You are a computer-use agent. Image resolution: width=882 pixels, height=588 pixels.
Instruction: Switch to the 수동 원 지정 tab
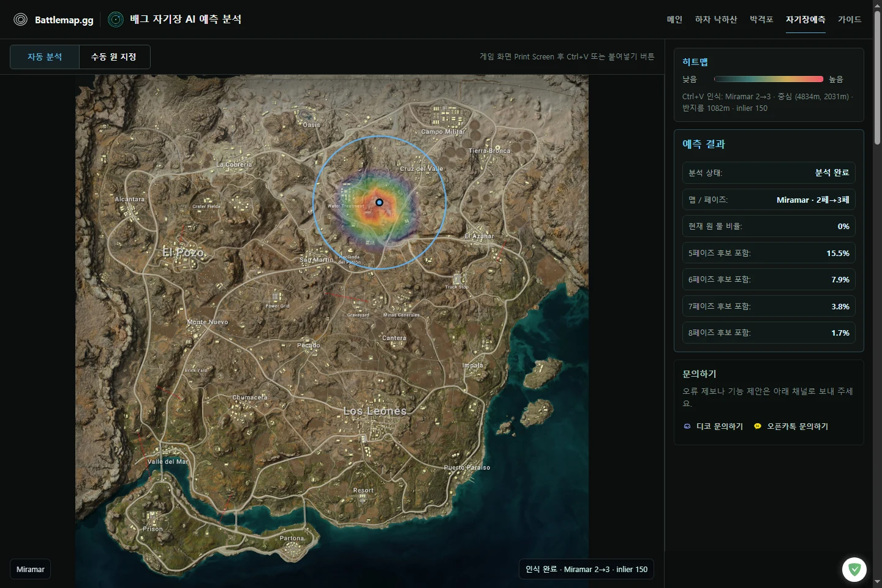tap(114, 57)
